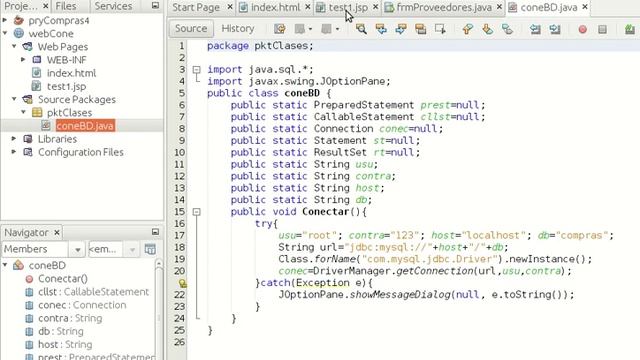Minimize the Projects panel group
Viewport: 640px width, 360px height.
click(155, 6)
